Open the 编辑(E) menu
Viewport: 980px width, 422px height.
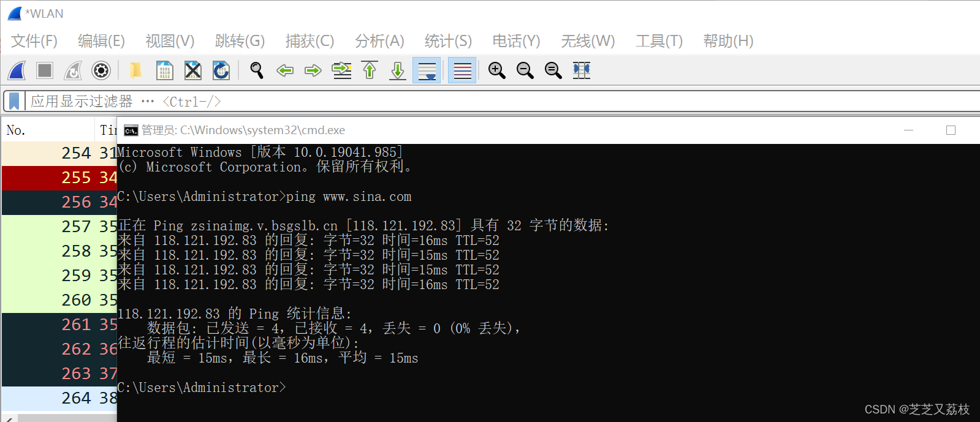coord(101,41)
